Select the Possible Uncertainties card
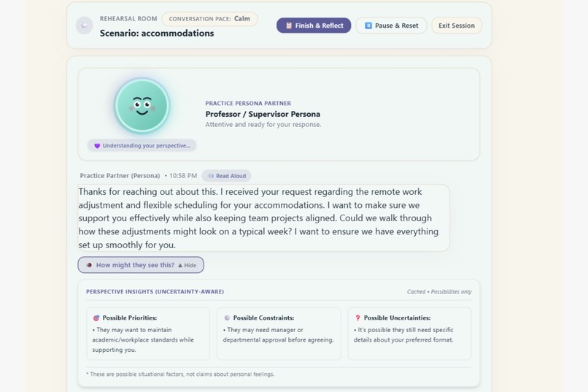 pos(409,334)
